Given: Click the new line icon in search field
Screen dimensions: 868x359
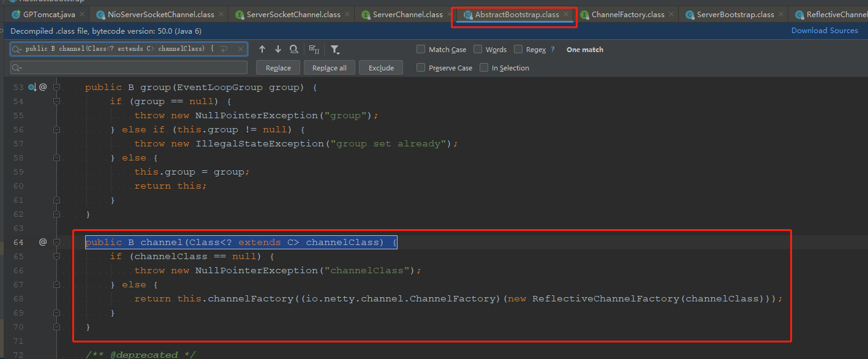Looking at the screenshot, I should pos(224,49).
